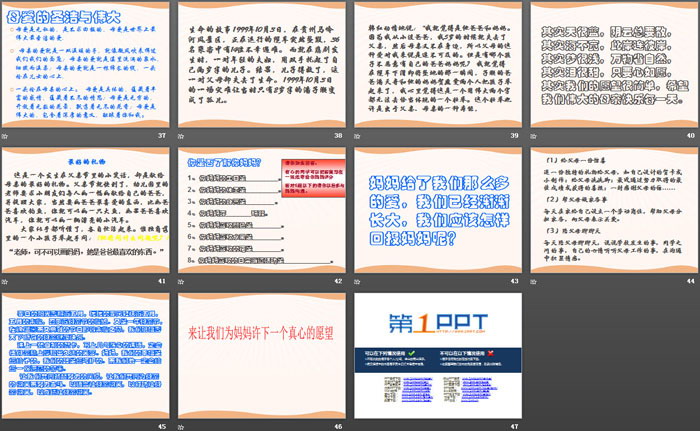Screen dimensions: 700x431
Task: Select slide 43 with the large blue question text
Action: (x=434, y=206)
